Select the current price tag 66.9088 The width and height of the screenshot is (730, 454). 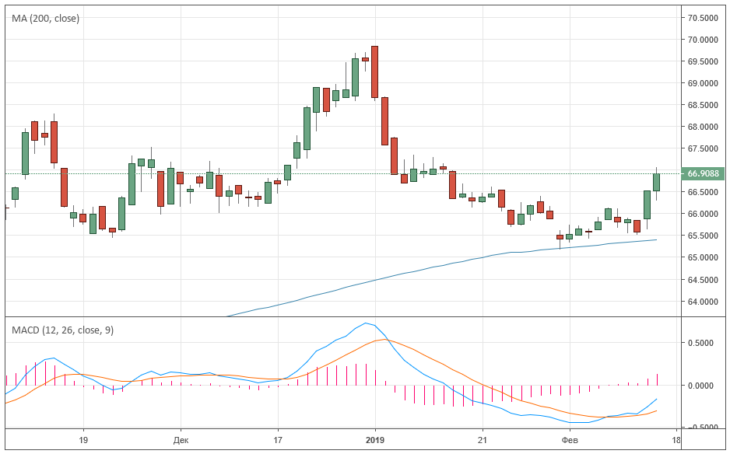703,174
